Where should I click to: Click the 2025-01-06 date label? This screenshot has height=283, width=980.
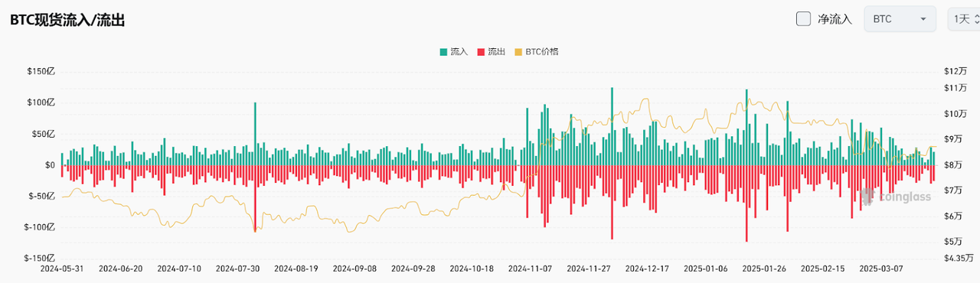[705, 269]
